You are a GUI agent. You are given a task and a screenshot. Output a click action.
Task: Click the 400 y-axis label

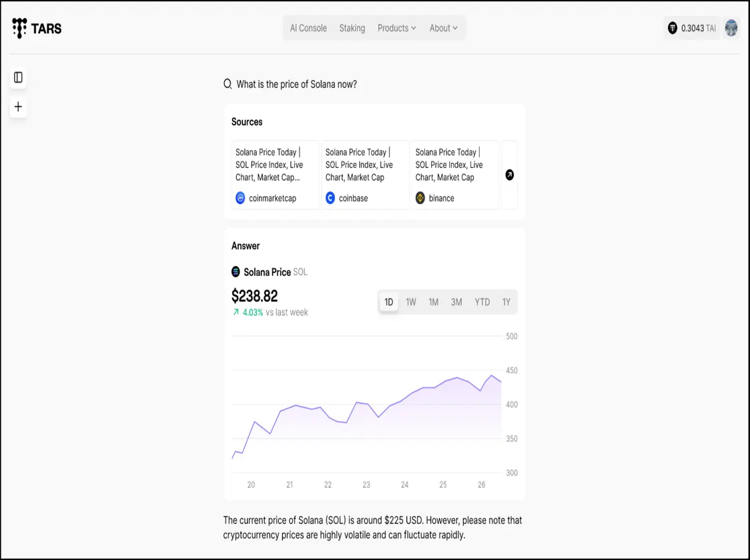[512, 404]
